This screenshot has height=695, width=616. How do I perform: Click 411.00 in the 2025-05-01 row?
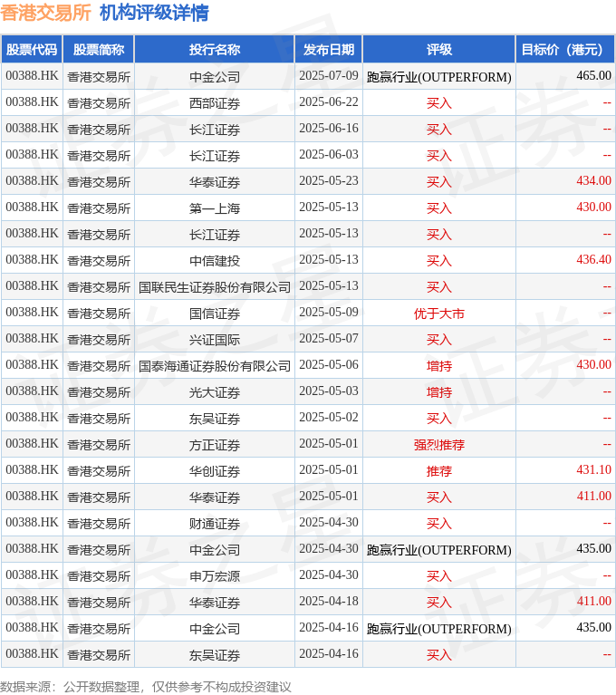coord(594,496)
